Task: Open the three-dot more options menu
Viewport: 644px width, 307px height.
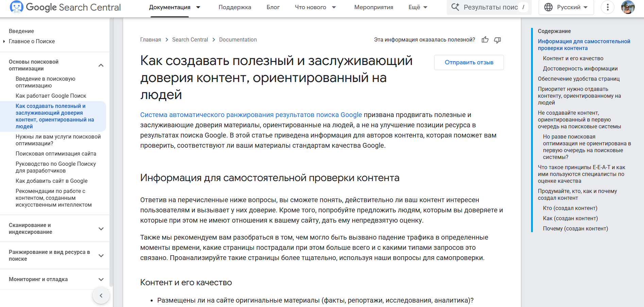Action: [x=607, y=7]
